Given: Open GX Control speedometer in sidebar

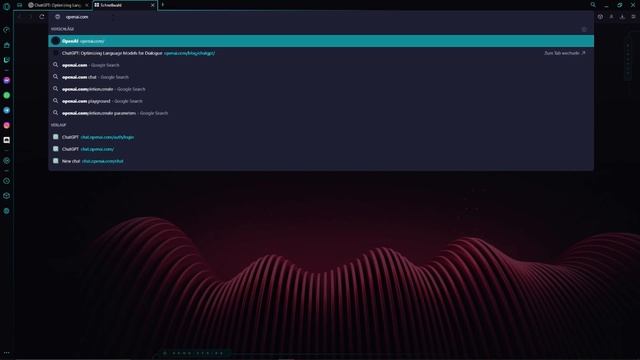Looking at the screenshot, I should pos(7,30).
